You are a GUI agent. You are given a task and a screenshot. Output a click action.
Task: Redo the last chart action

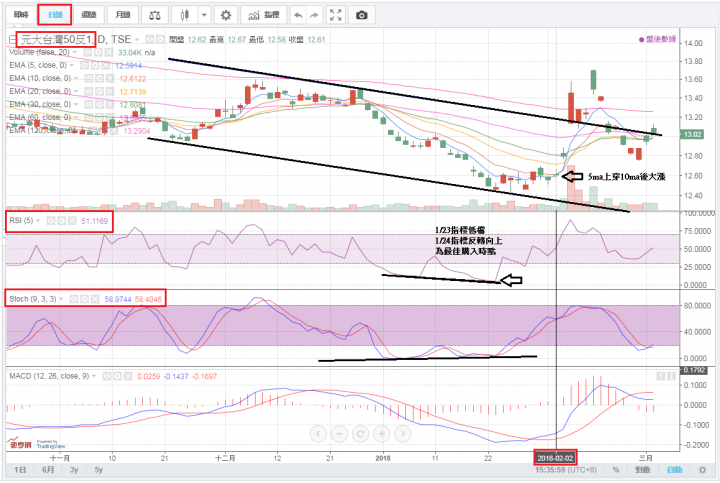click(x=314, y=15)
